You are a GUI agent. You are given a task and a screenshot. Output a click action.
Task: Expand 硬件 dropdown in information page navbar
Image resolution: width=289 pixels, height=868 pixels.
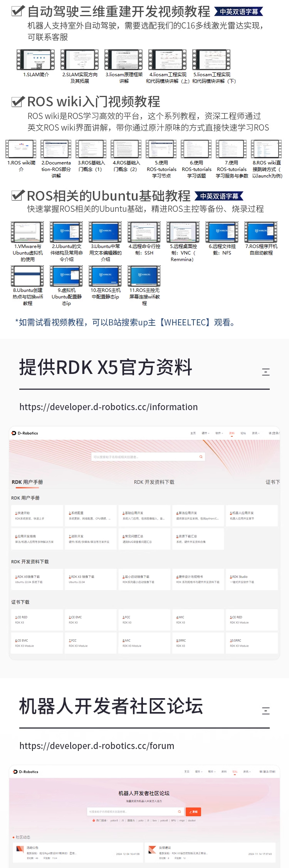pyautogui.click(x=206, y=433)
